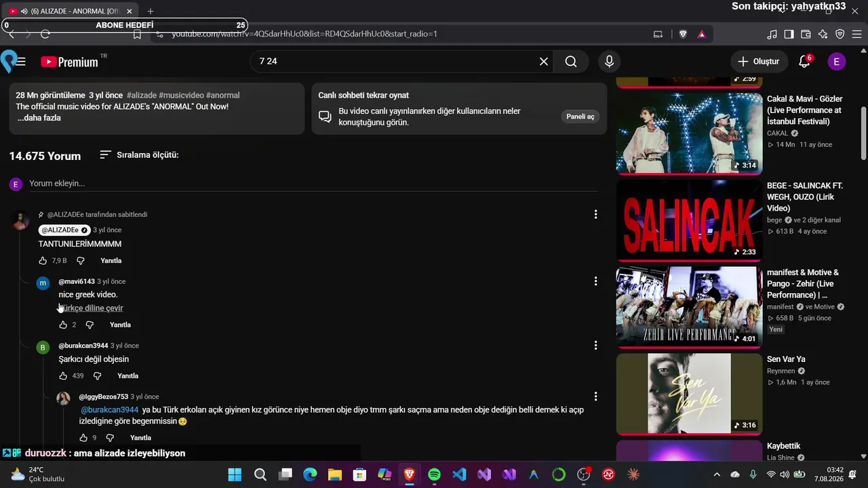This screenshot has height=488, width=868.
Task: Open the Sıralama ölçütü sort menu
Action: point(139,155)
